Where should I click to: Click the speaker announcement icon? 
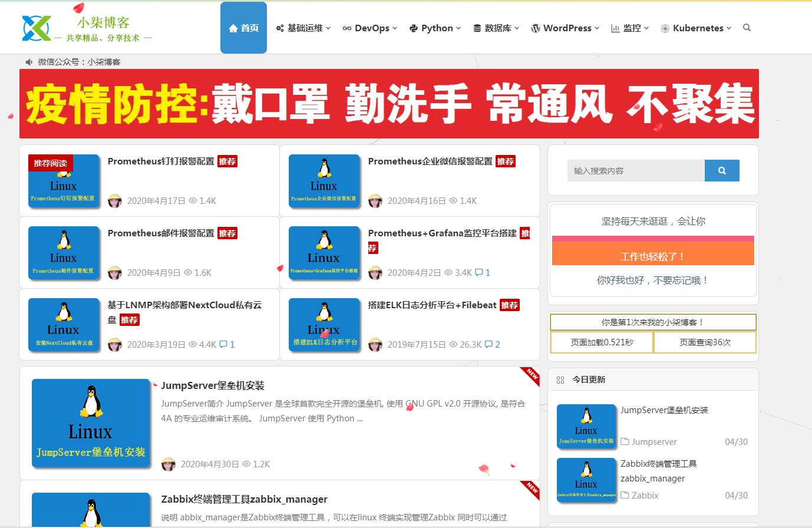click(x=29, y=62)
